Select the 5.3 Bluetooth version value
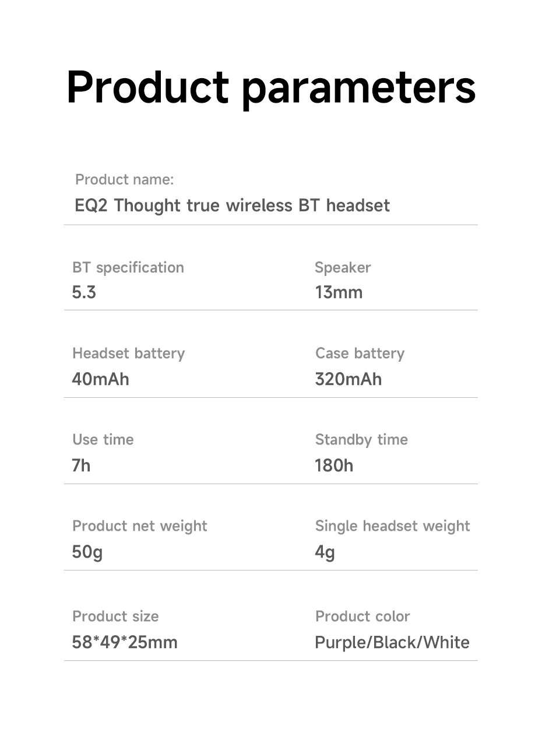The height and width of the screenshot is (756, 542). click(x=84, y=292)
